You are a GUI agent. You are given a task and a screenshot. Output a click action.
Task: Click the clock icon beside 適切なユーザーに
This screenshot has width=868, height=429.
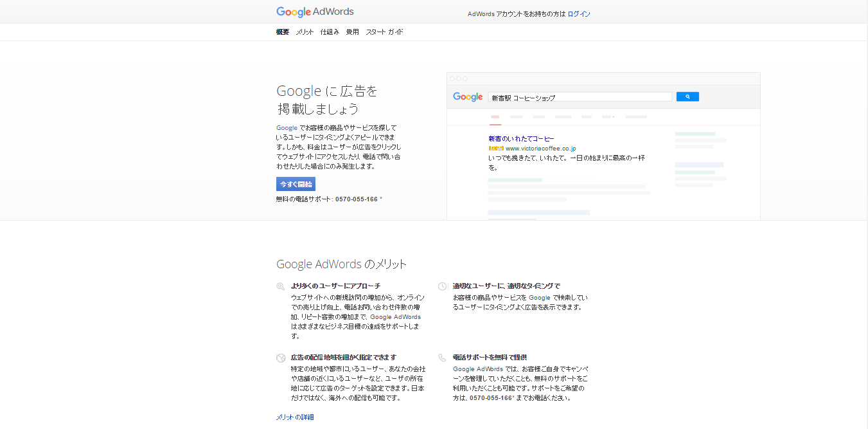[443, 286]
